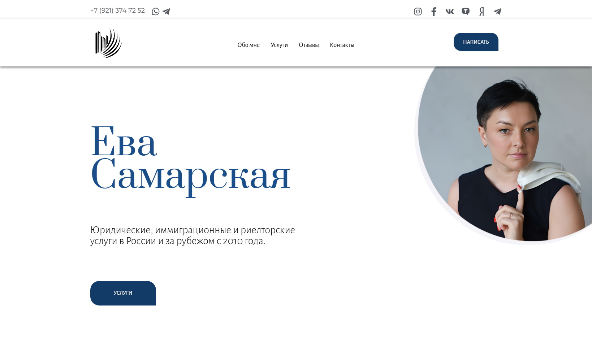This screenshot has width=592, height=364.
Task: Visit the Facebook page icon
Action: point(433,12)
